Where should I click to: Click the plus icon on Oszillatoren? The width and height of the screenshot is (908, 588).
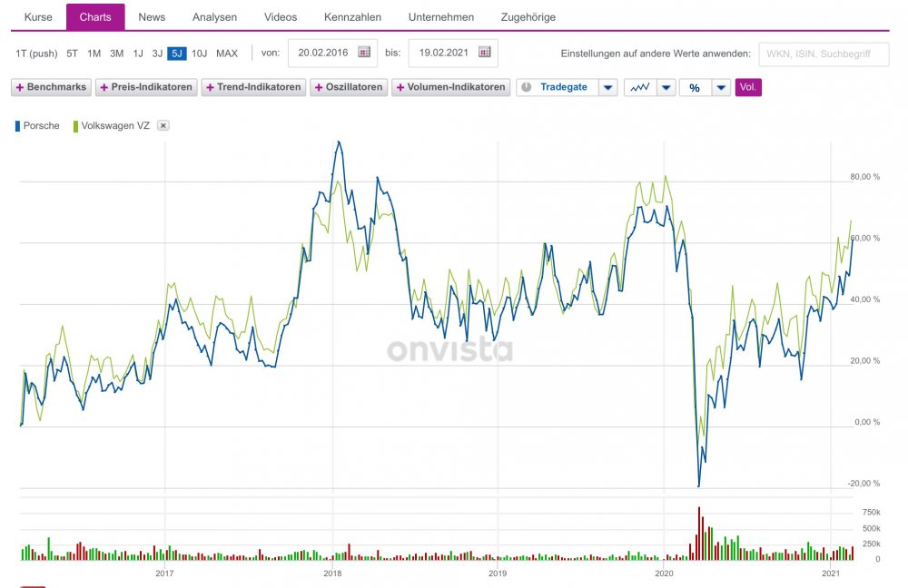point(319,87)
